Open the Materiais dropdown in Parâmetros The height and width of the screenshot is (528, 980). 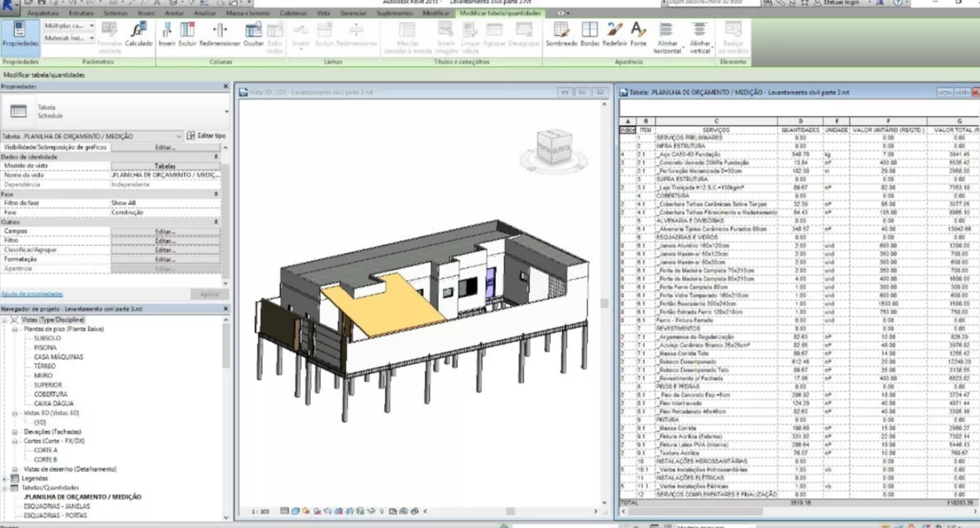coord(68,38)
